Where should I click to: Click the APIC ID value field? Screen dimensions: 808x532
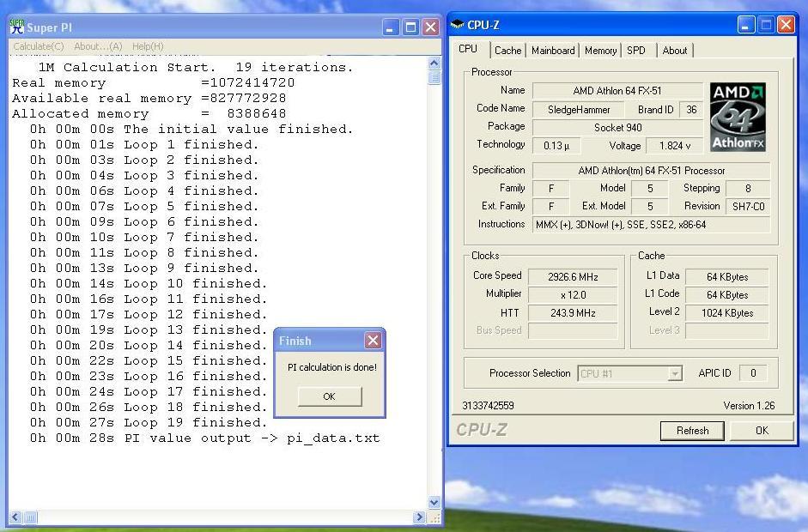753,373
